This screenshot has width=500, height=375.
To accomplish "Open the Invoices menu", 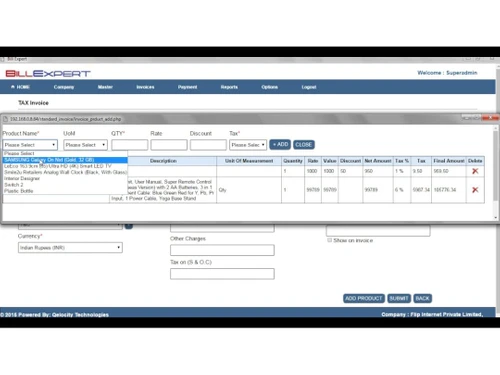I will point(145,87).
